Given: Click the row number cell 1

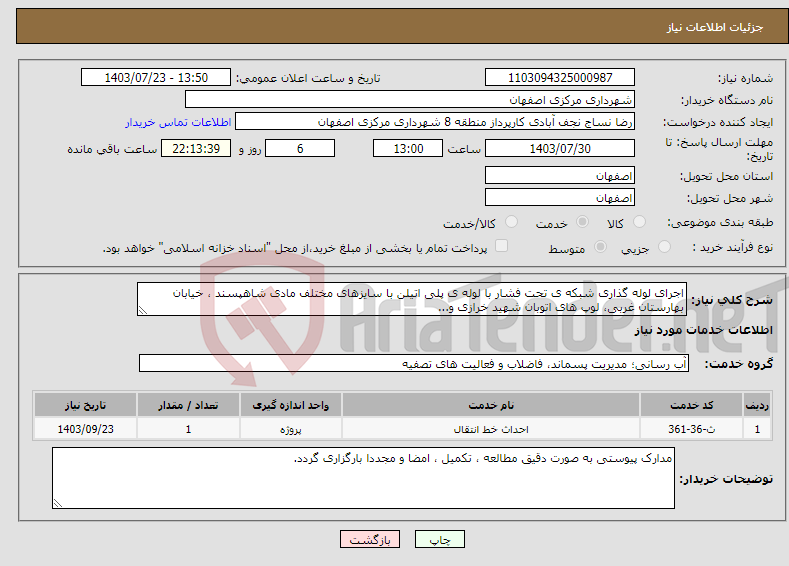Looking at the screenshot, I should (x=757, y=429).
